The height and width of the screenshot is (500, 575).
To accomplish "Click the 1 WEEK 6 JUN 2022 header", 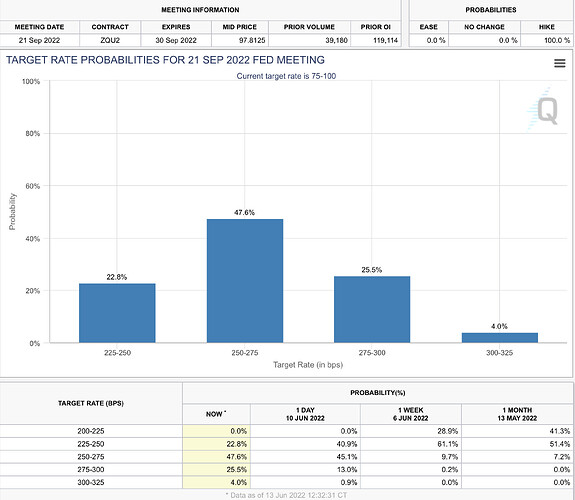I will coord(411,414).
